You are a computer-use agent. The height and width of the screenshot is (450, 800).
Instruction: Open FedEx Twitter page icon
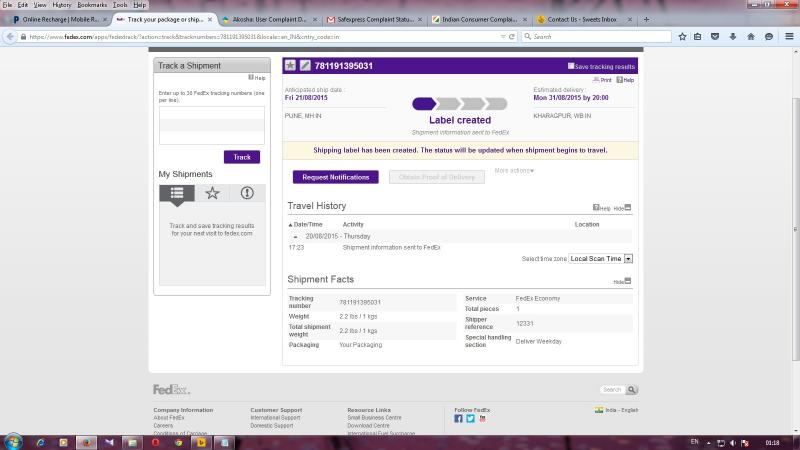pos(470,418)
